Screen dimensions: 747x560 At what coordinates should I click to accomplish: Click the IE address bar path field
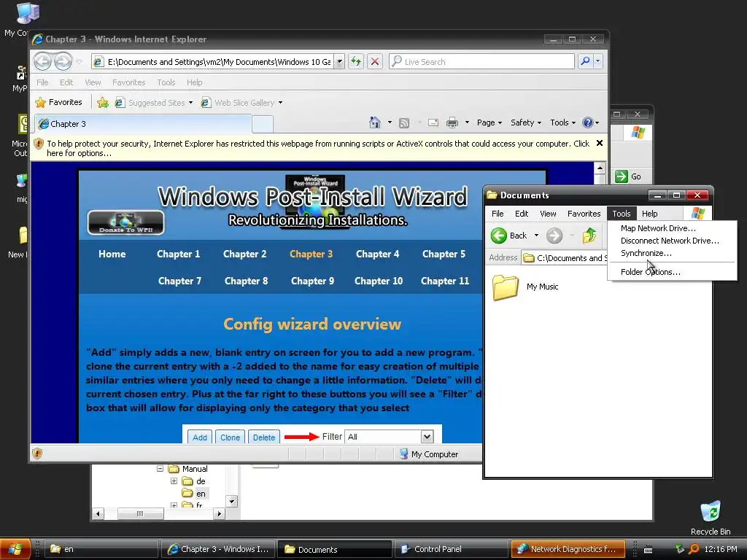(x=219, y=61)
